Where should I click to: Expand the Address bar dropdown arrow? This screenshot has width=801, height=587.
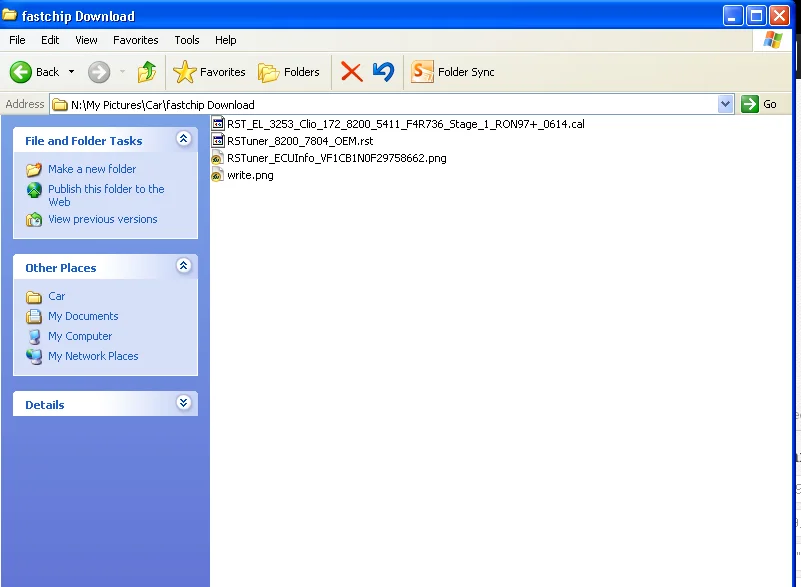pyautogui.click(x=725, y=105)
